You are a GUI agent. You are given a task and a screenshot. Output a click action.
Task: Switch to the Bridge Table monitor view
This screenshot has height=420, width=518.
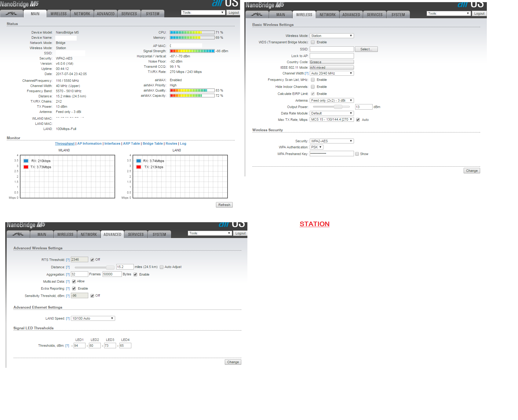[153, 144]
